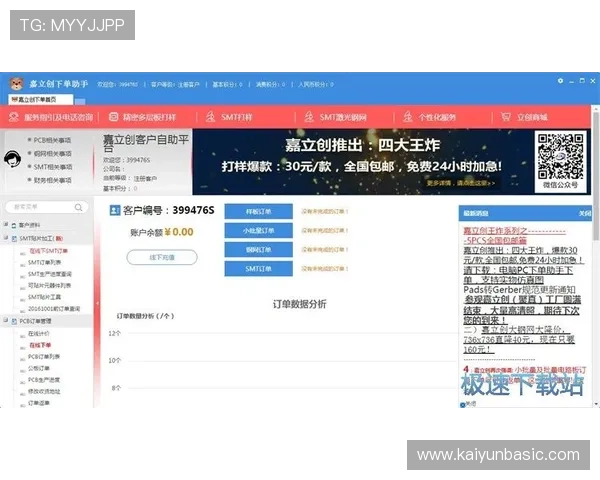Close the 最新消息 panel with 关闭
This screenshot has height=480, width=600.
[585, 213]
